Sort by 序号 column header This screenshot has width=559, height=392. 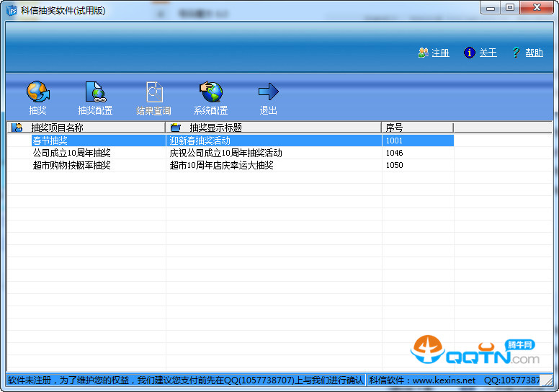tap(417, 128)
